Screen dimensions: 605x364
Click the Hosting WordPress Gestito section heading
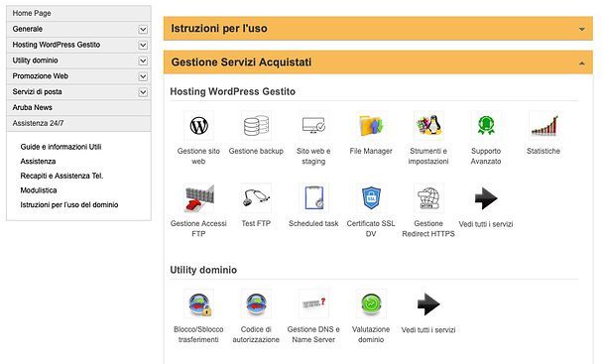point(233,91)
